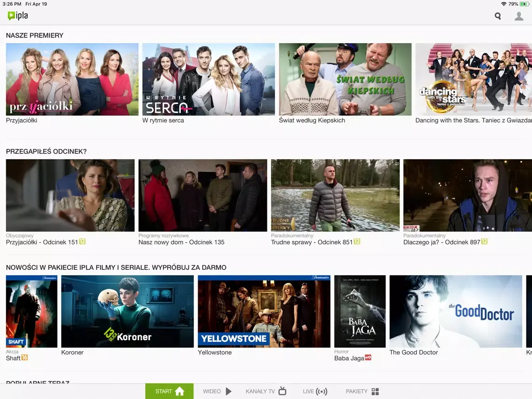Image resolution: width=532 pixels, height=399 pixels.
Task: Tap the TV icon beside KANAŁY TV
Action: pyautogui.click(x=282, y=391)
